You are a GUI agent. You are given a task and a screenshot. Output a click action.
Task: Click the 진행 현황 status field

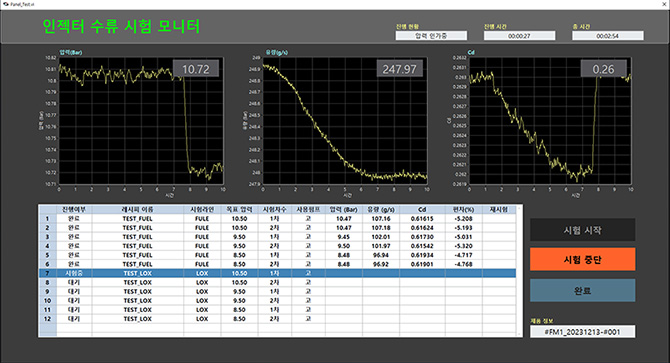point(431,36)
